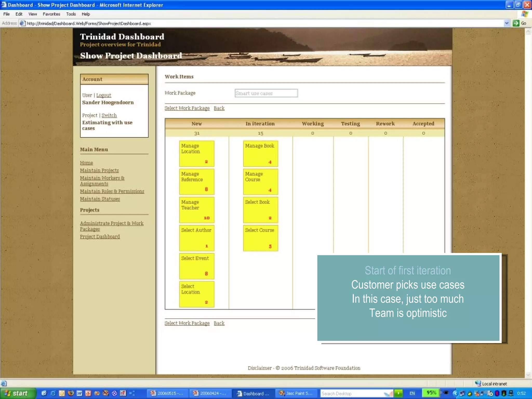Click the Select Course sticky note
Image resolution: width=532 pixels, height=399 pixels.
pos(260,238)
